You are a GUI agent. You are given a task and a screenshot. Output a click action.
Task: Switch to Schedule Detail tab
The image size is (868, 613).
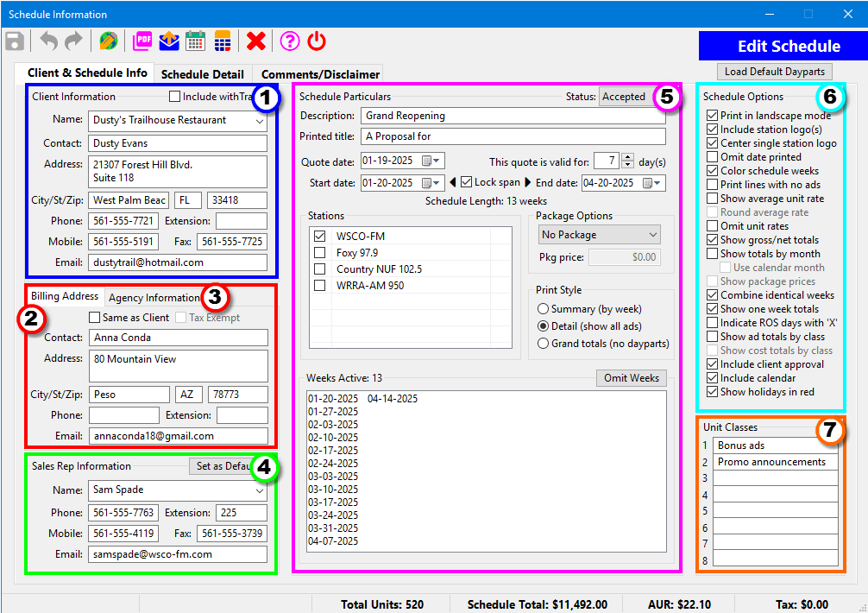(x=202, y=74)
